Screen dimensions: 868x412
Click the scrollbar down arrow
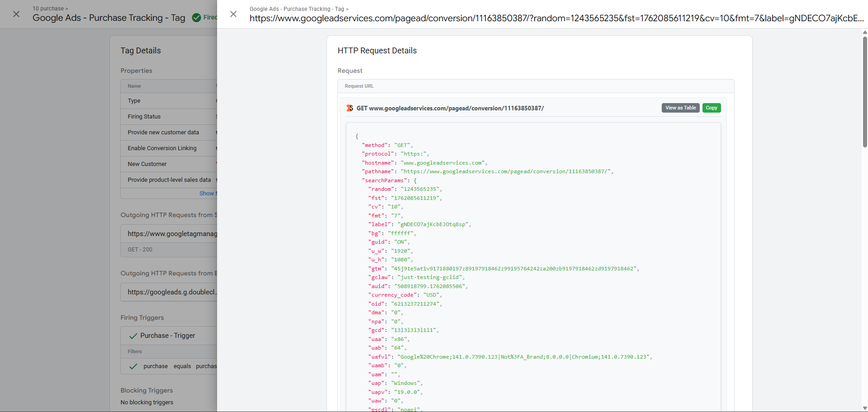[x=865, y=408]
